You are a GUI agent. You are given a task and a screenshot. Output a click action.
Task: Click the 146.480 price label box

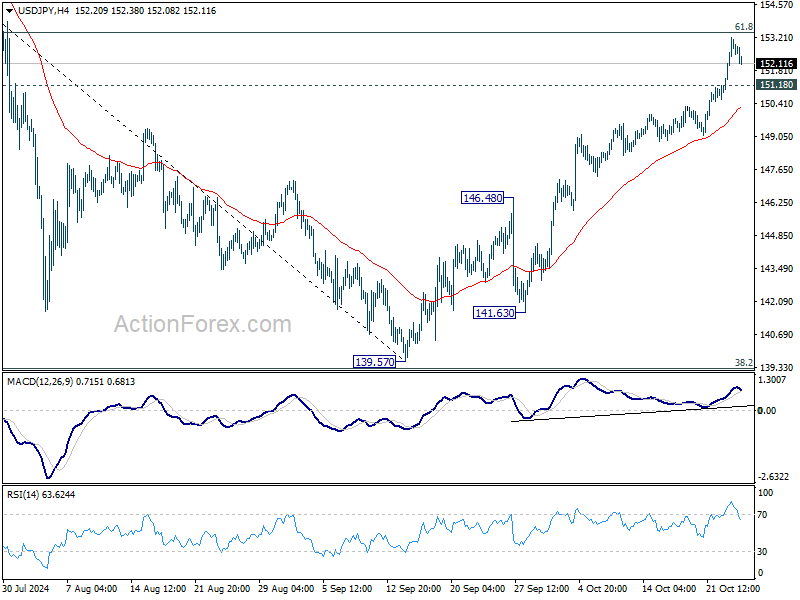pos(482,198)
